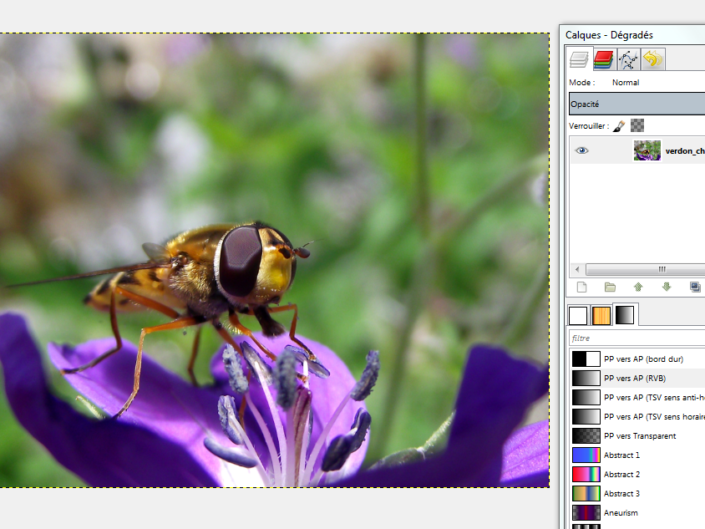Viewport: 705px width, 529px height.
Task: Create a new layer group folder
Action: (x=610, y=287)
